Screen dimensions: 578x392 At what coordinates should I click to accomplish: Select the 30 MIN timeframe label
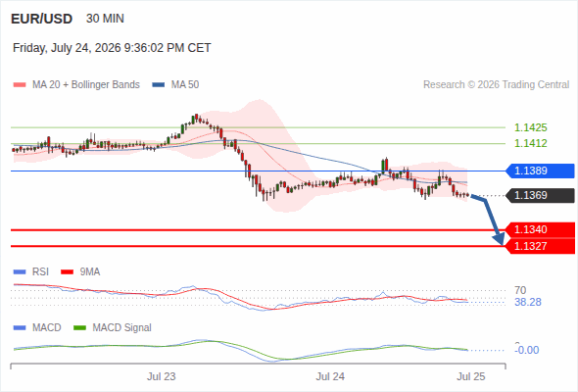click(x=105, y=19)
